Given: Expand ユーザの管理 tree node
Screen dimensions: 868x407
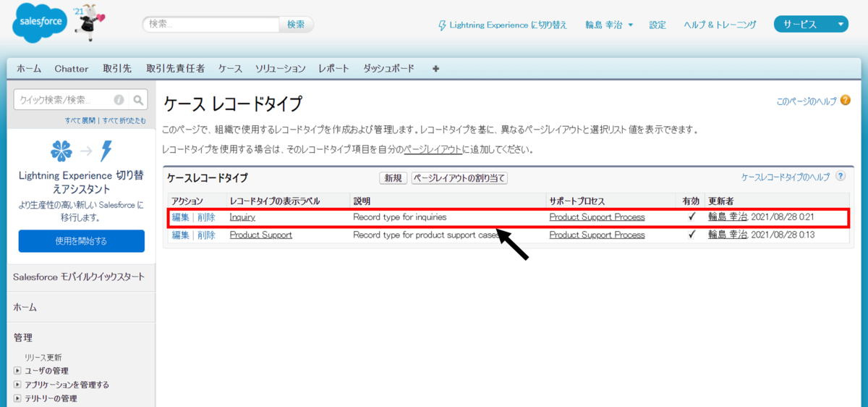Looking at the screenshot, I should coord(17,371).
